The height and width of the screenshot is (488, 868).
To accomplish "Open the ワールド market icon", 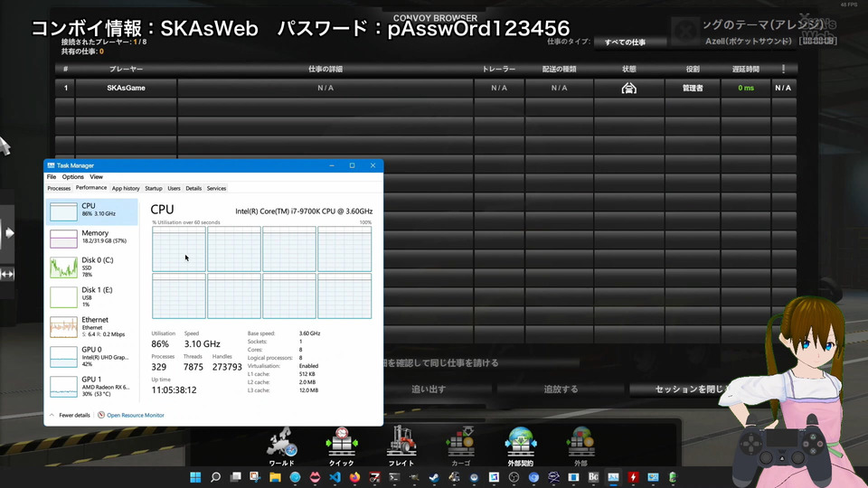I will click(x=282, y=446).
